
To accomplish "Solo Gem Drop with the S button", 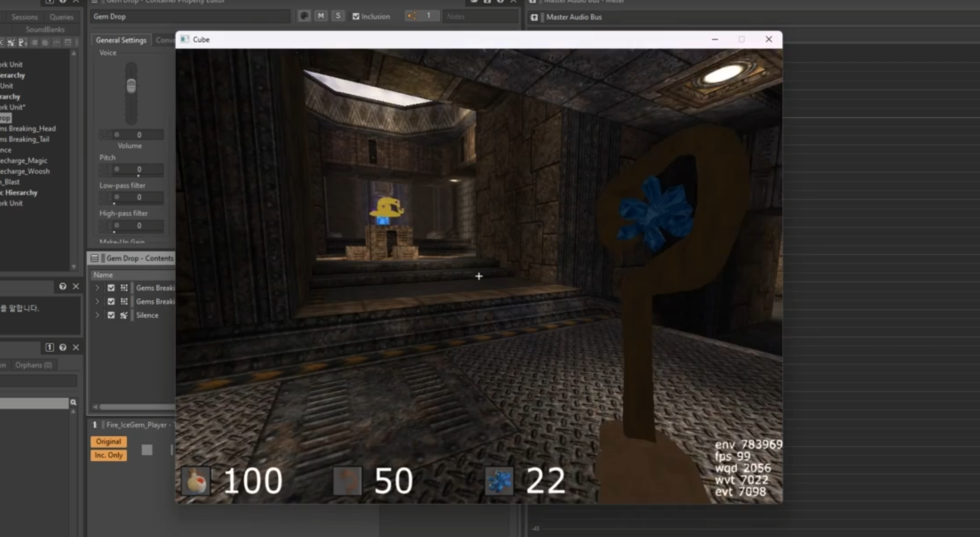I will [338, 16].
